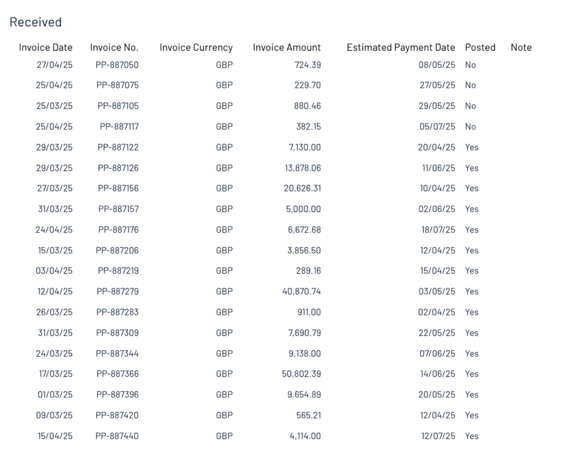Click the Received section heading
The height and width of the screenshot is (467, 573).
coord(35,22)
